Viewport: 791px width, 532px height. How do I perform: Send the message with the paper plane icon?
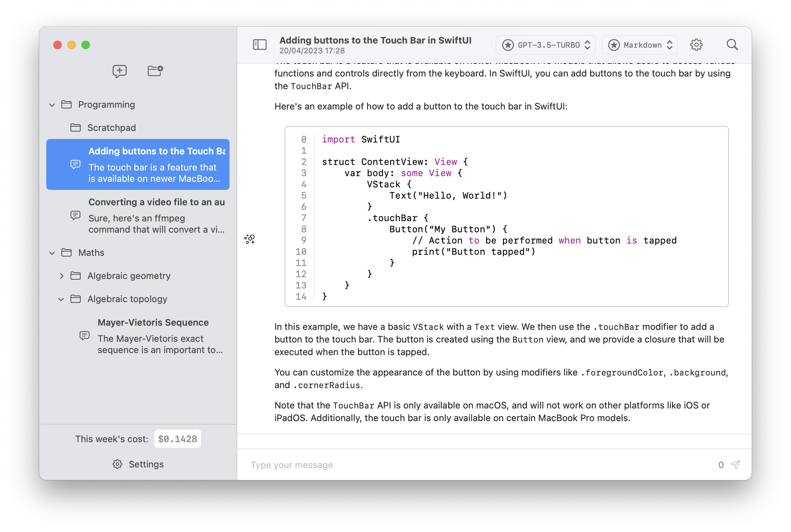point(736,465)
